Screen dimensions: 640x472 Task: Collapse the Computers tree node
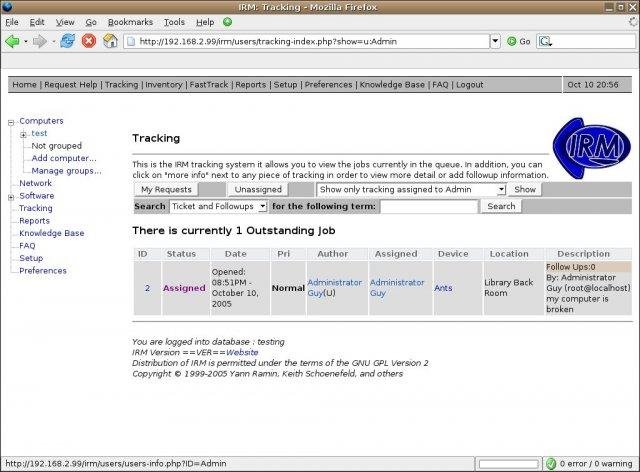[x=11, y=121]
